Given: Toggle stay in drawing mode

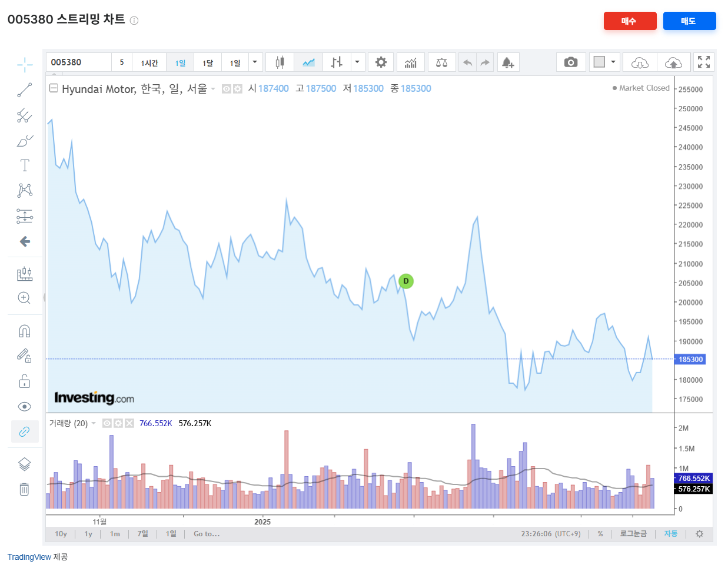Looking at the screenshot, I should click(x=25, y=356).
